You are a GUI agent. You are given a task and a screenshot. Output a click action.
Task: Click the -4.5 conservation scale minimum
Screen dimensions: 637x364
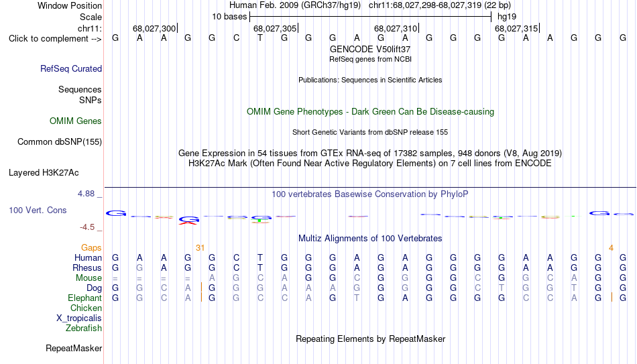tap(87, 227)
